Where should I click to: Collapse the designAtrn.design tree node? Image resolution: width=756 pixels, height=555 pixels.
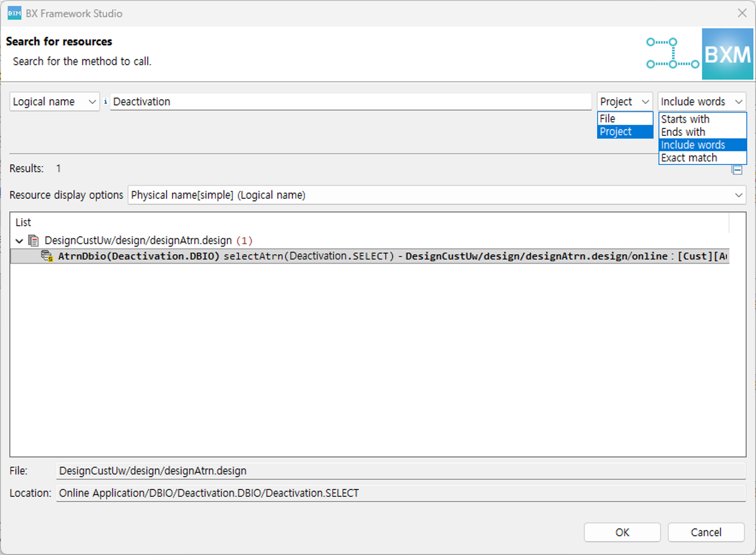[20, 241]
